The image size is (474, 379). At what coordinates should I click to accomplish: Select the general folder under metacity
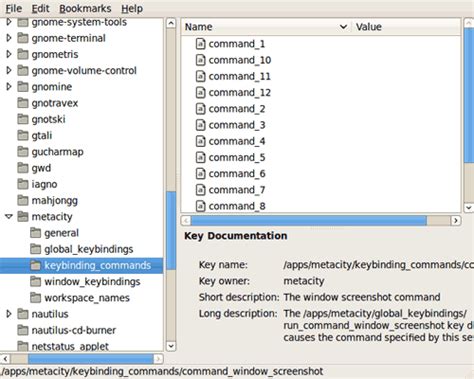(x=61, y=233)
